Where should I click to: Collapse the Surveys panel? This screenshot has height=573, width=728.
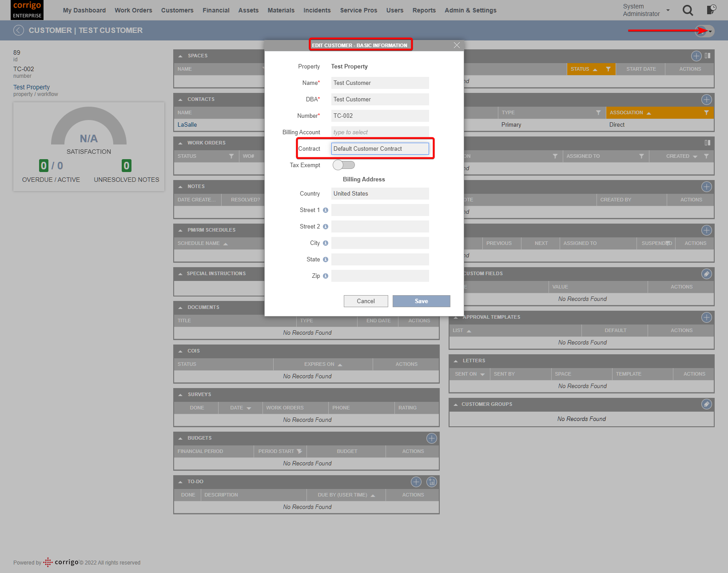(180, 395)
